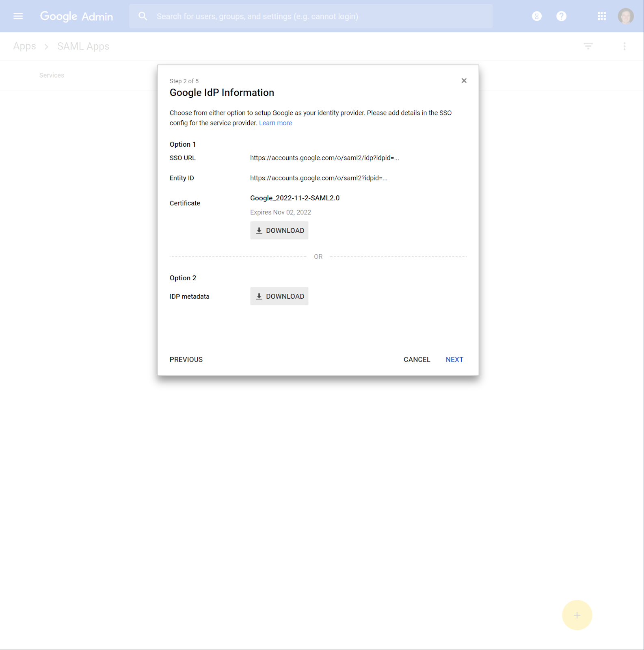
Task: Cancel the SAML app setup
Action: coord(417,360)
